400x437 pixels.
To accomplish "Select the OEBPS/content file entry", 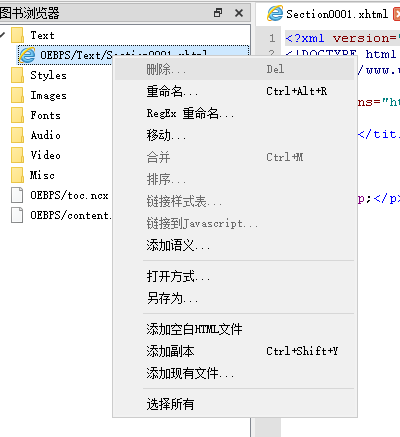I will pos(62,215).
